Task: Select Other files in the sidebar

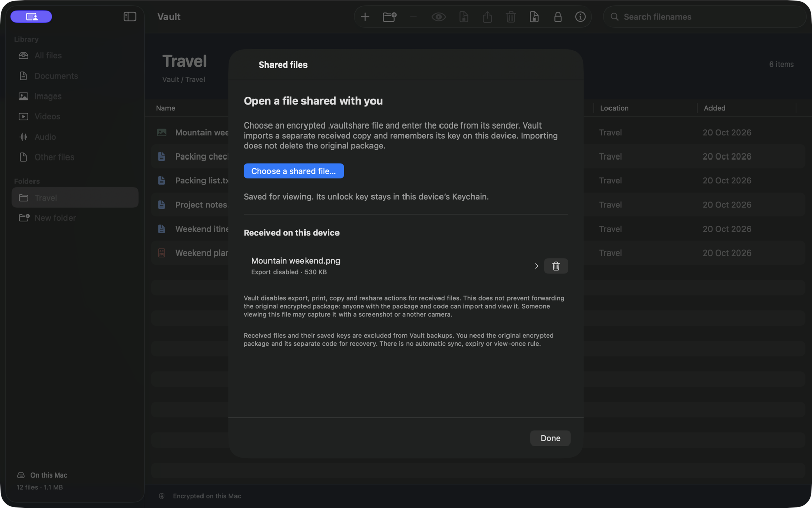Action: (x=75, y=157)
